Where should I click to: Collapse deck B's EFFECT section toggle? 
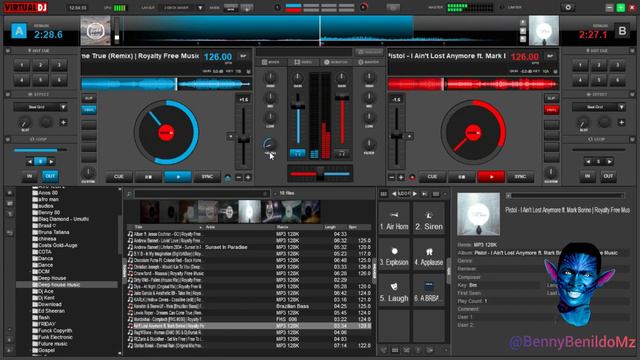click(x=632, y=94)
